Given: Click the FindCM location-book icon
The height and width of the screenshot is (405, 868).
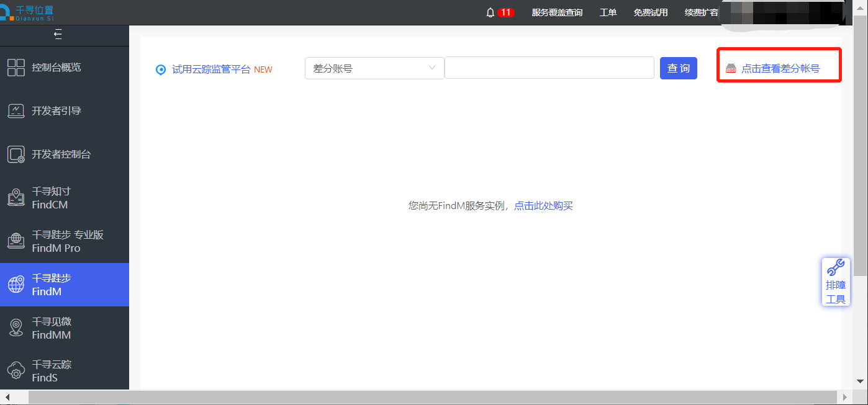Looking at the screenshot, I should coord(16,198).
